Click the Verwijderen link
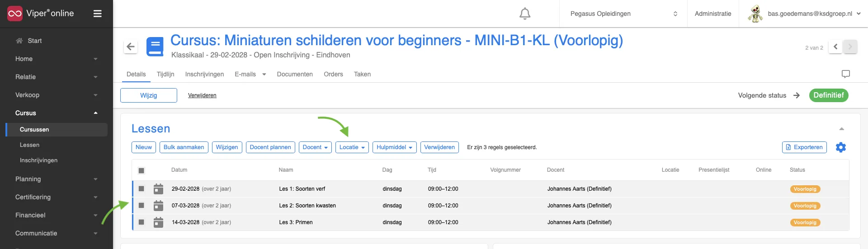 pos(202,95)
